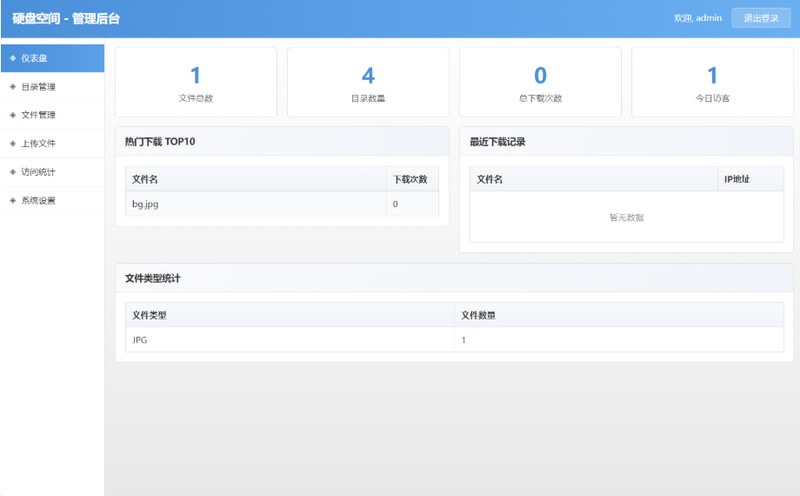800x496 pixels.
Task: Click the diamond icon beside 仪表盘
Action: pos(12,58)
